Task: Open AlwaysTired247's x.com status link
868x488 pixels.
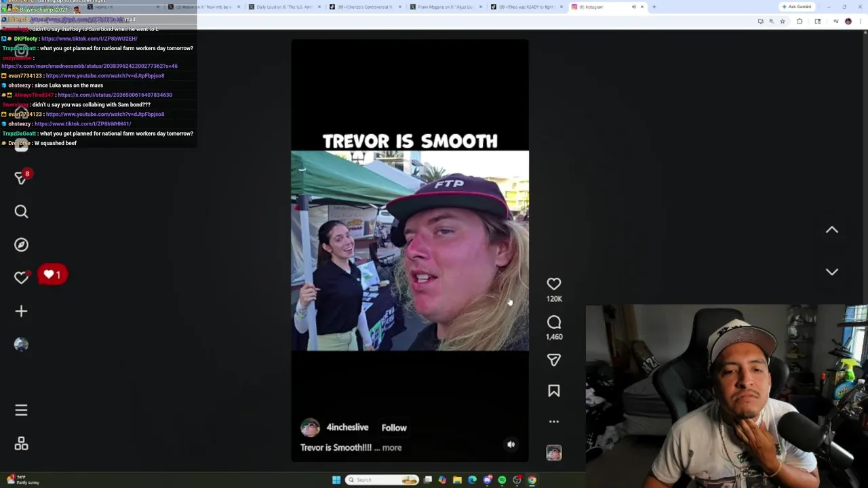Action: pyautogui.click(x=115, y=95)
